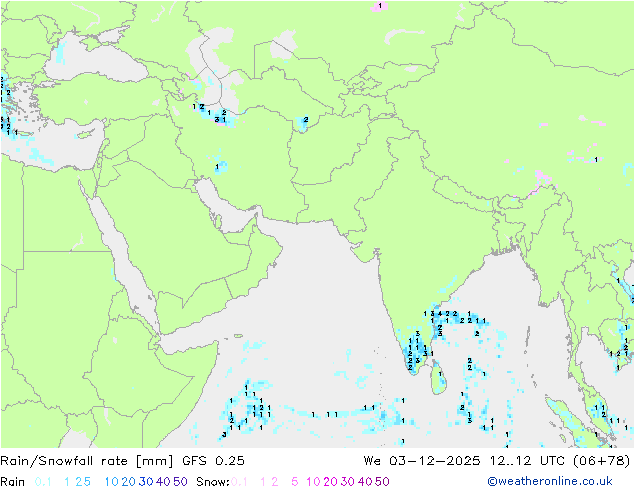Click the Rain legend value 40
Image resolution: width=634 pixels, height=490 pixels.
pyautogui.click(x=163, y=482)
